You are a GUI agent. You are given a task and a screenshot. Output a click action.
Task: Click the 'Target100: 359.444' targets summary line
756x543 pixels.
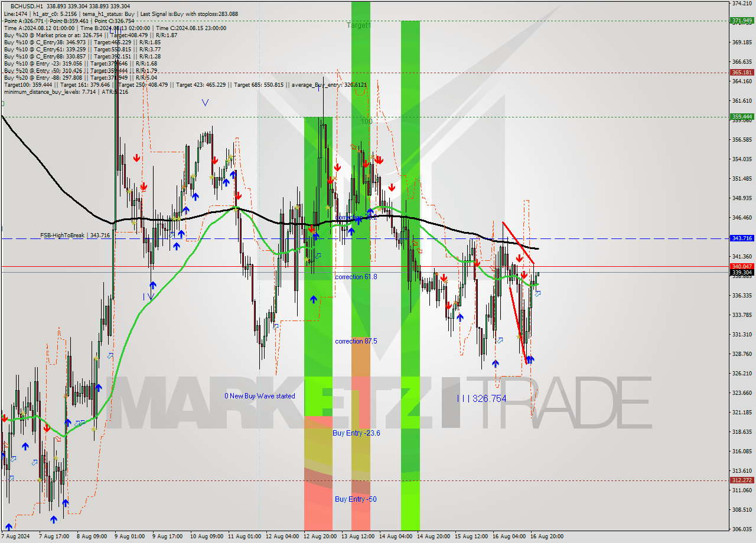tap(185, 85)
